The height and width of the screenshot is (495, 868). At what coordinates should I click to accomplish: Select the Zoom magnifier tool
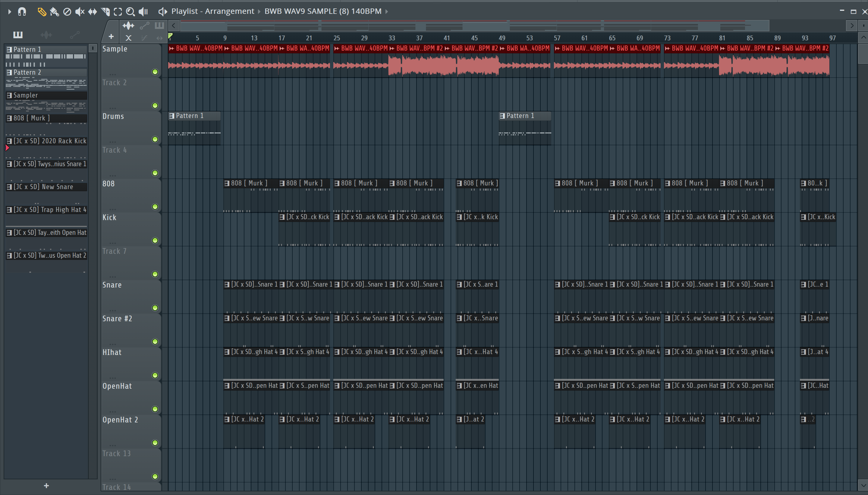(130, 12)
